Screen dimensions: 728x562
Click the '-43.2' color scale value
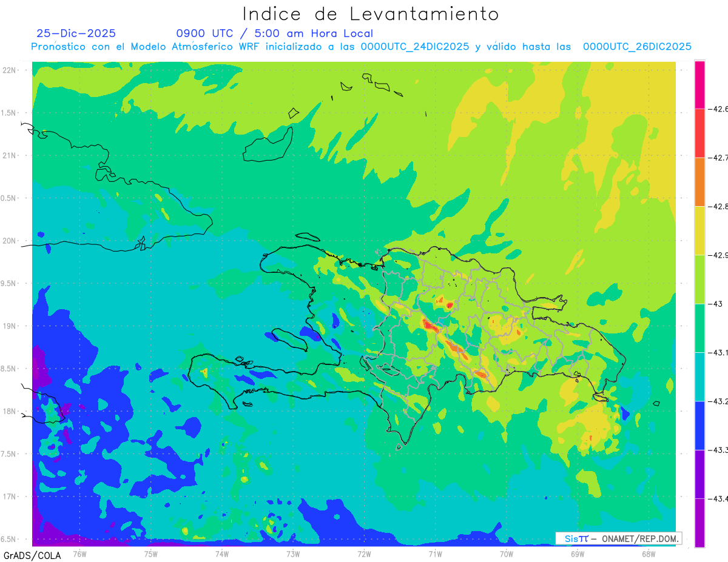717,401
